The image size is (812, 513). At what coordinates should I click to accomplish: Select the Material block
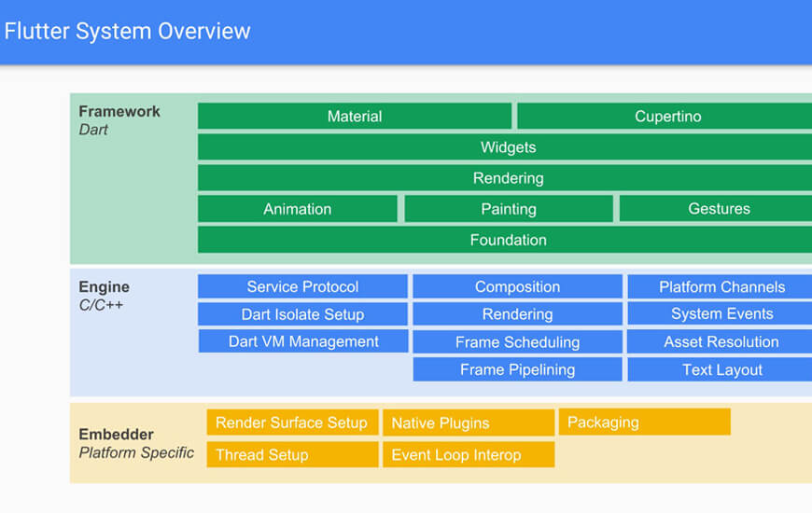point(355,116)
